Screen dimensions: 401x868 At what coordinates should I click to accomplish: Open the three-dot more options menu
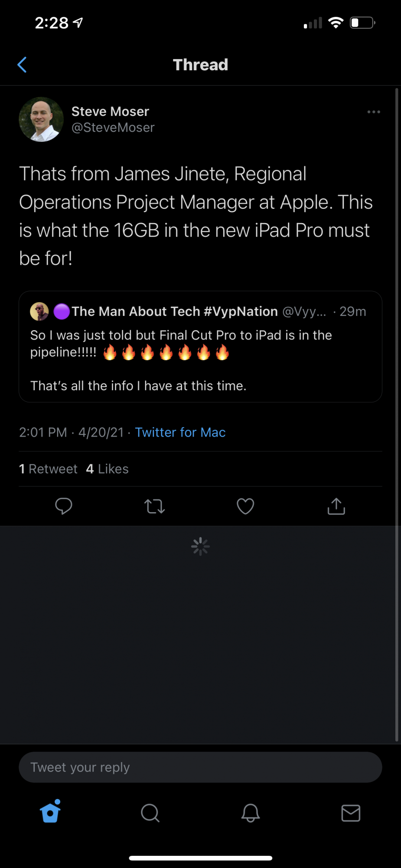[373, 112]
